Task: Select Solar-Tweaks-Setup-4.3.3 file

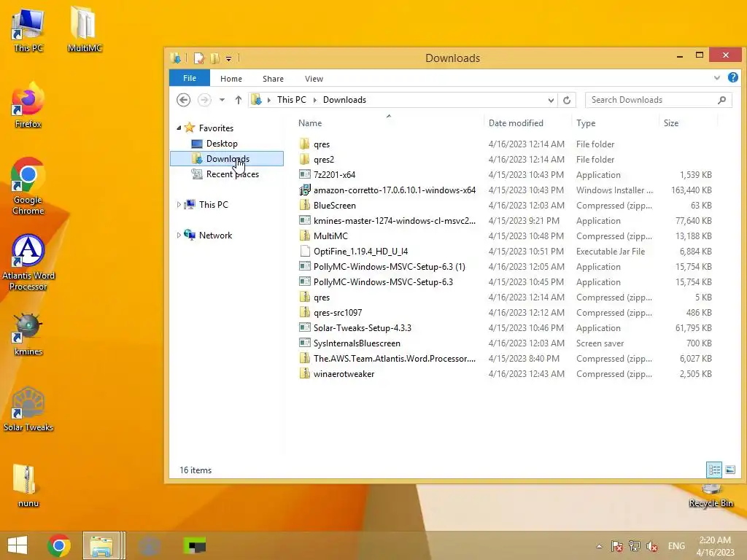Action: [362, 328]
